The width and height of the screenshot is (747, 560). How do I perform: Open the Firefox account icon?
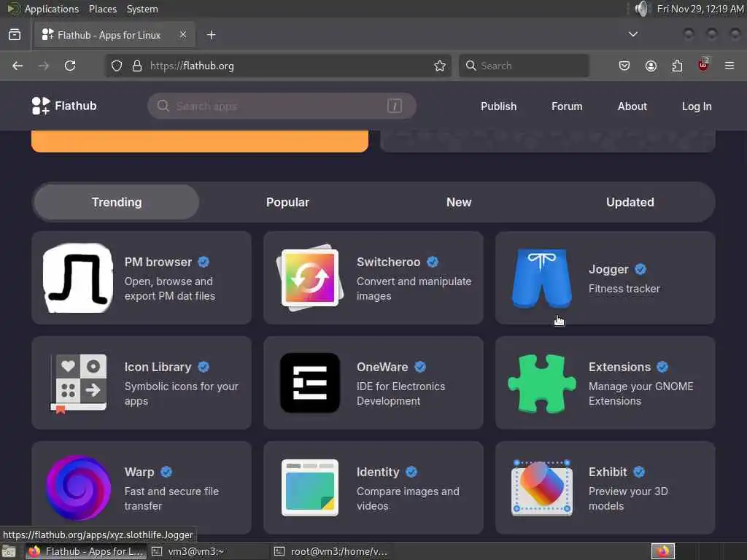651,66
